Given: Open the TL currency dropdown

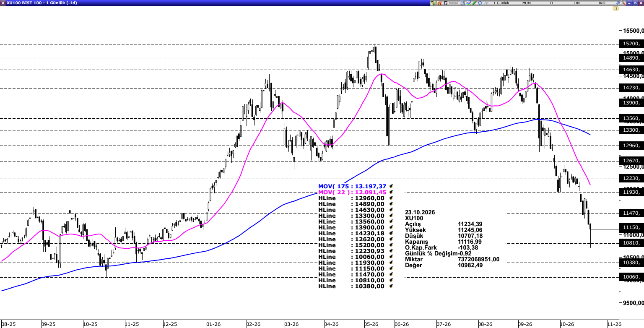Looking at the screenshot, I should pyautogui.click(x=552, y=3).
